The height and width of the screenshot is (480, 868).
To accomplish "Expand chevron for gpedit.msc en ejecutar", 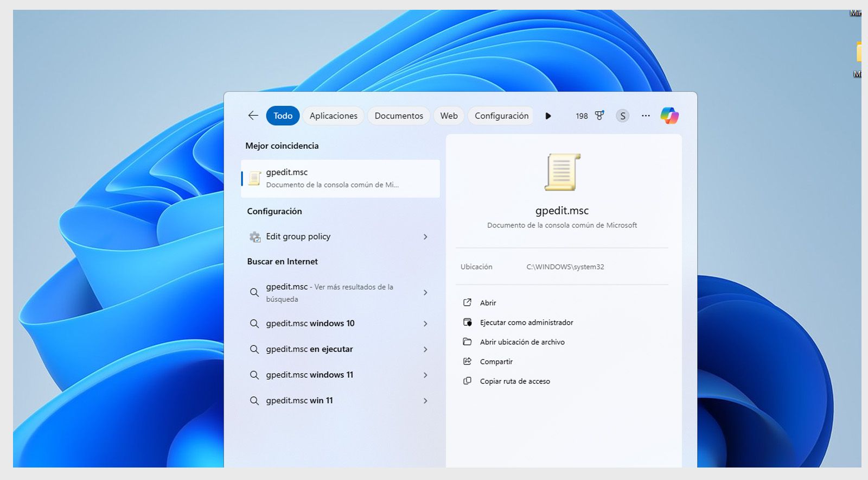I will click(x=425, y=349).
